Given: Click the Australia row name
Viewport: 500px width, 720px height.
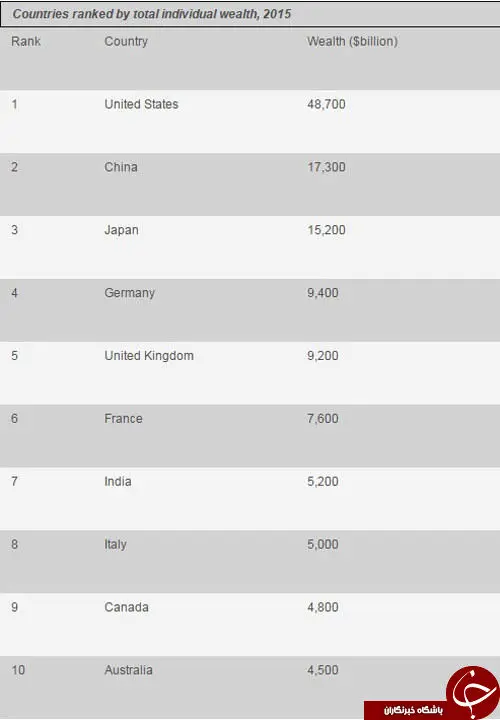Looking at the screenshot, I should pos(128,670).
